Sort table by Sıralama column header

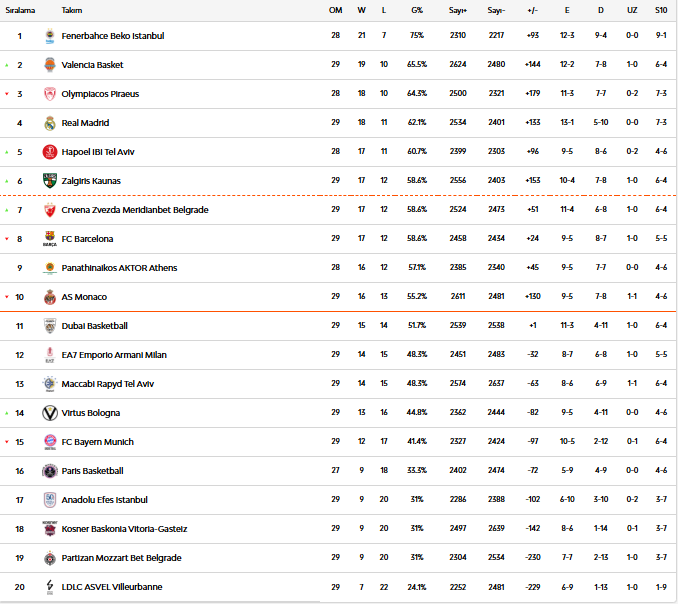(x=20, y=10)
